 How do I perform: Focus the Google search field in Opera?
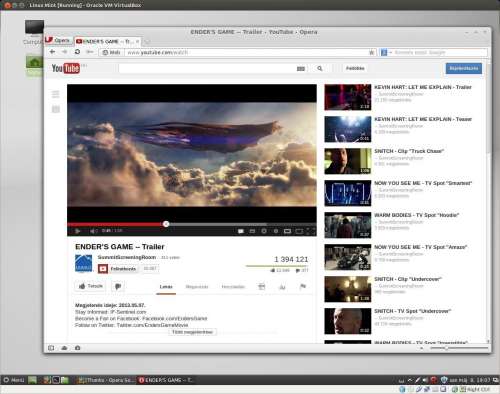click(x=440, y=52)
